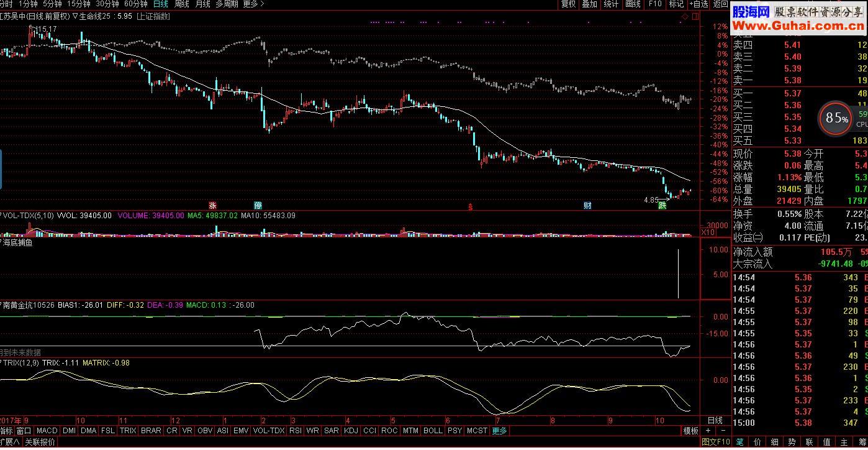
Task: Click the 财 financial marker below the chart
Action: (x=587, y=205)
